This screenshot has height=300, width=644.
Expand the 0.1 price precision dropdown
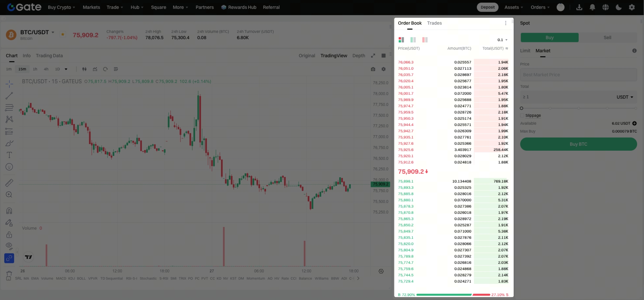click(x=502, y=40)
